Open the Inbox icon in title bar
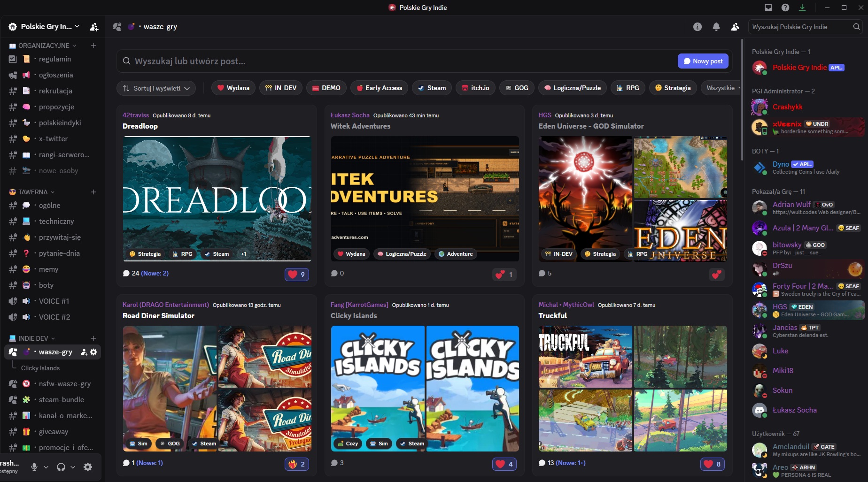Image resolution: width=868 pixels, height=482 pixels. [768, 8]
